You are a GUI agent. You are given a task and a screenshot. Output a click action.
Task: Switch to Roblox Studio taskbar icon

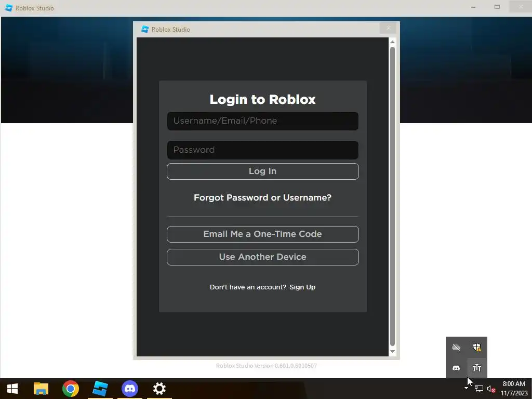pos(100,389)
